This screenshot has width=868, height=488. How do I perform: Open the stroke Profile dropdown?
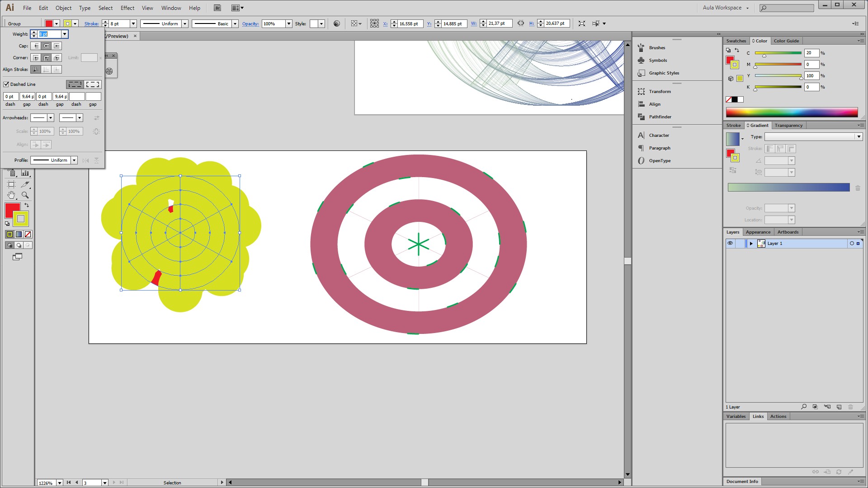coord(74,160)
